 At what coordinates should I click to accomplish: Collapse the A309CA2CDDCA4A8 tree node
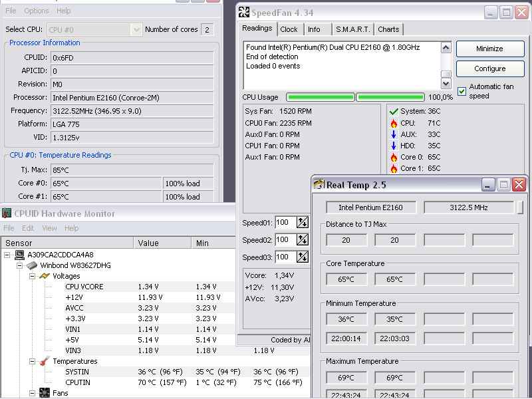point(7,255)
